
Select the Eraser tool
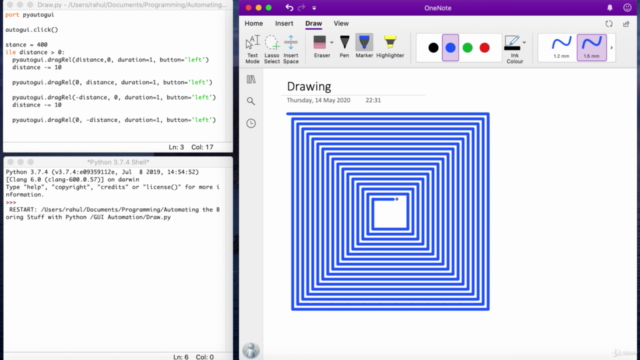[x=322, y=46]
